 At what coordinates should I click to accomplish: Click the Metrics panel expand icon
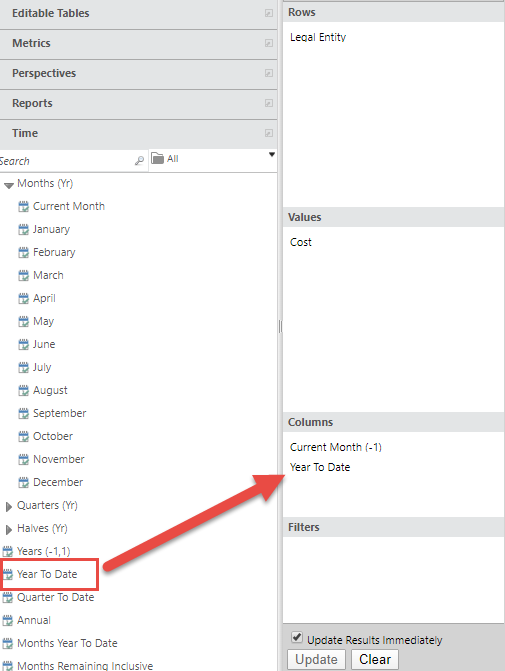coord(268,43)
